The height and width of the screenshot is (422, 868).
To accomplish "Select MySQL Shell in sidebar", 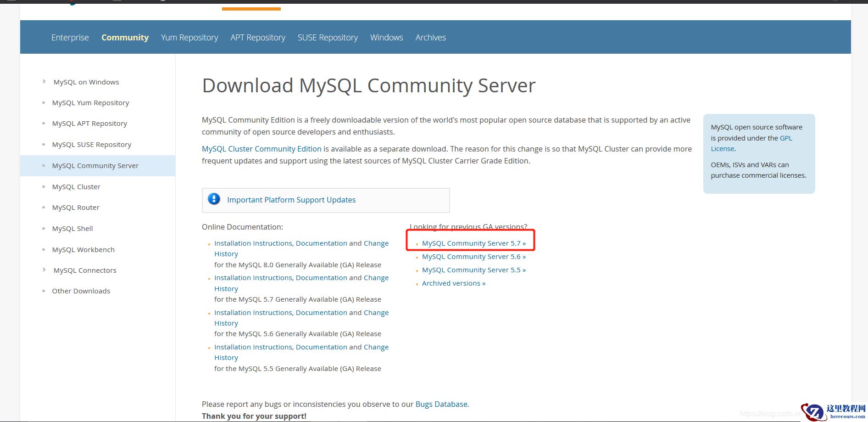I will click(x=72, y=229).
